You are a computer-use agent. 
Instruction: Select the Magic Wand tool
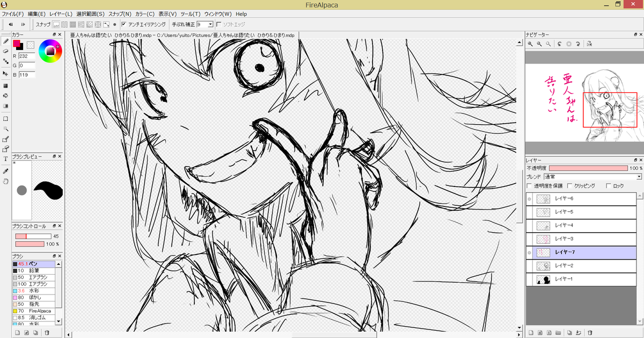(x=5, y=128)
